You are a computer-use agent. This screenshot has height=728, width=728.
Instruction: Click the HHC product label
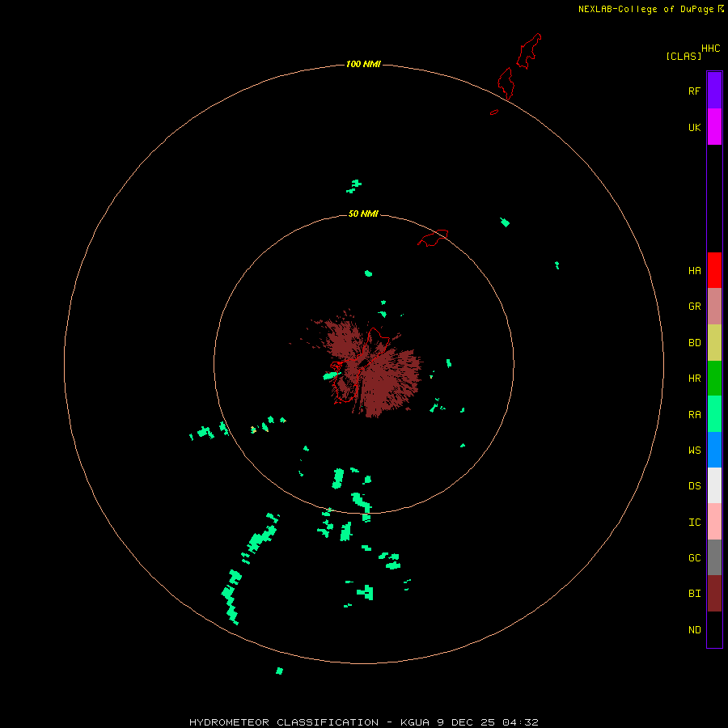710,49
